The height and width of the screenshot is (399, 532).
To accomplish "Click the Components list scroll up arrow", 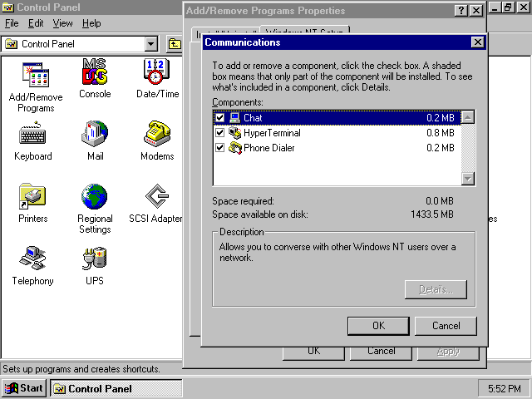I will coord(468,117).
